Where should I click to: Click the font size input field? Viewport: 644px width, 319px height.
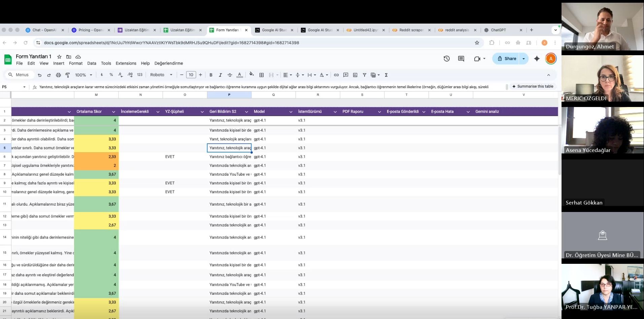point(191,75)
